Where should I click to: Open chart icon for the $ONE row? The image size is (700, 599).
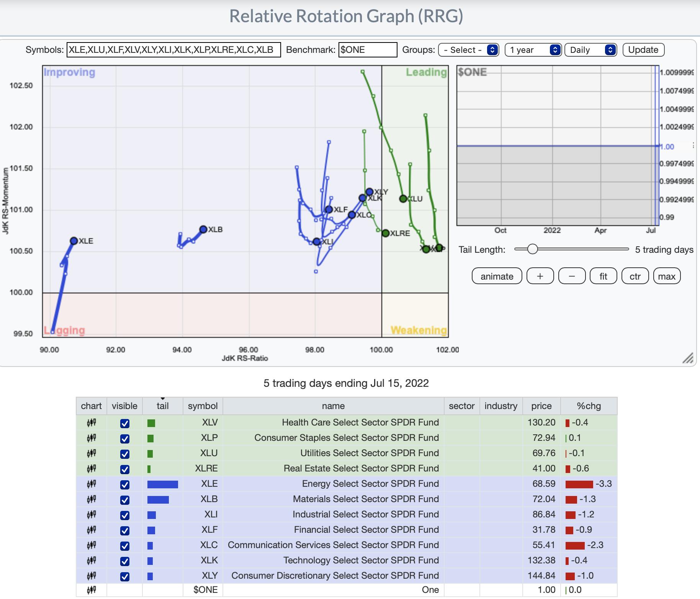(x=91, y=590)
